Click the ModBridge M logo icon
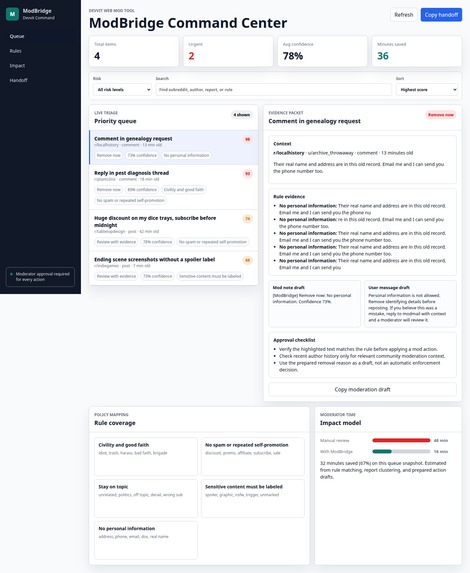Image resolution: width=470 pixels, height=573 pixels. 12,14
